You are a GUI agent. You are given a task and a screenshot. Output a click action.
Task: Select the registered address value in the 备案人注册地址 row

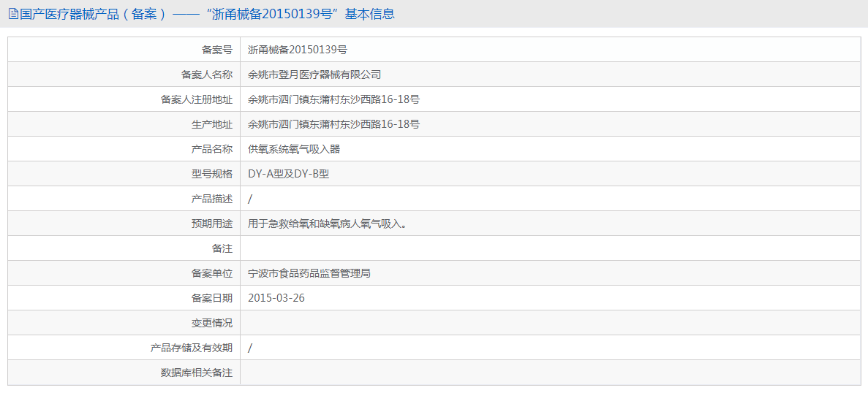click(x=333, y=99)
